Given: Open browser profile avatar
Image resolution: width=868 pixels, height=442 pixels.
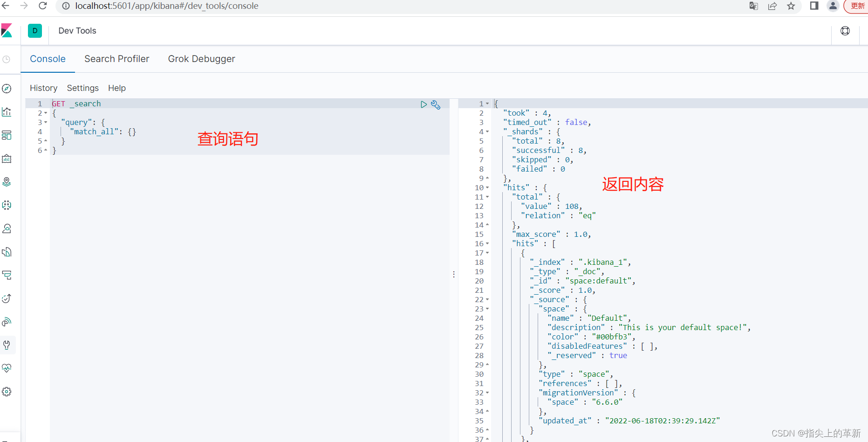Looking at the screenshot, I should click(x=833, y=6).
